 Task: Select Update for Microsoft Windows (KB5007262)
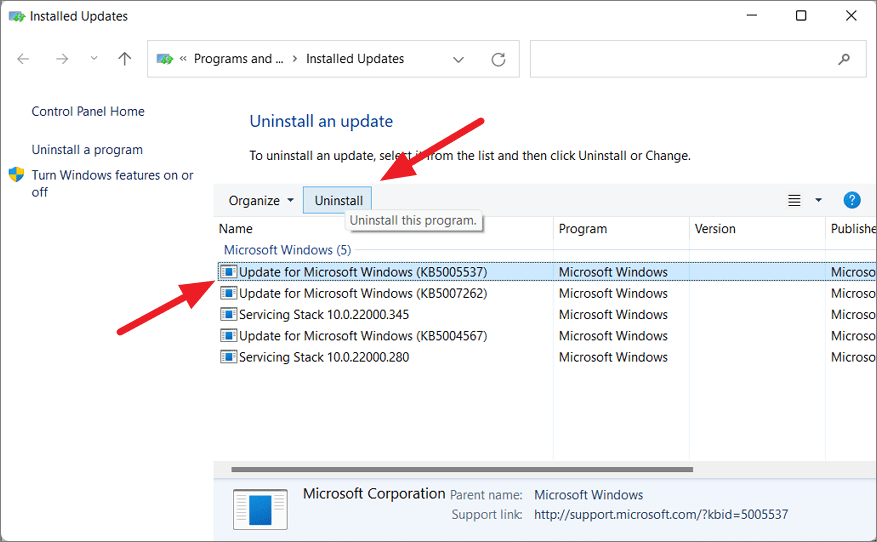click(547, 293)
